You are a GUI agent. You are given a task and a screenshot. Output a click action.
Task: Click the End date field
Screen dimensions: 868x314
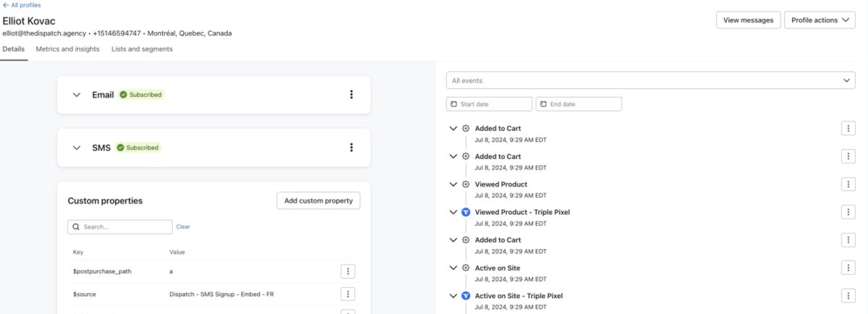click(579, 104)
